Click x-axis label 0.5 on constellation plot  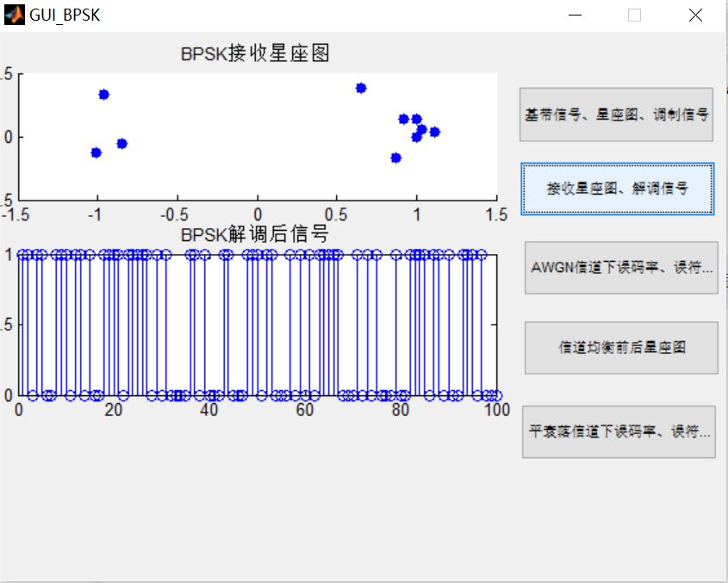click(336, 214)
